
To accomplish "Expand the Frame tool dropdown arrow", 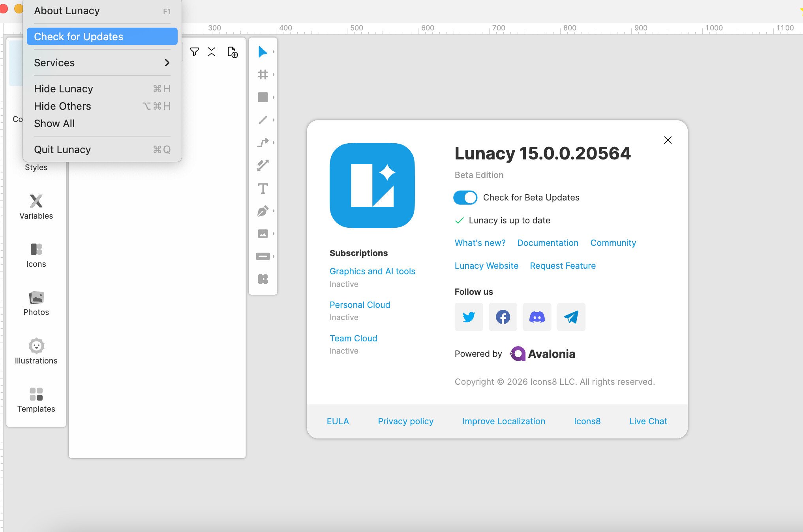I will tap(273, 74).
